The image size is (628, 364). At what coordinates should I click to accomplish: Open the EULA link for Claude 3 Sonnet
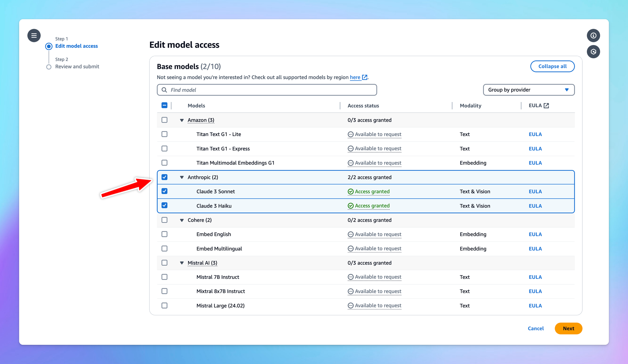pos(535,191)
